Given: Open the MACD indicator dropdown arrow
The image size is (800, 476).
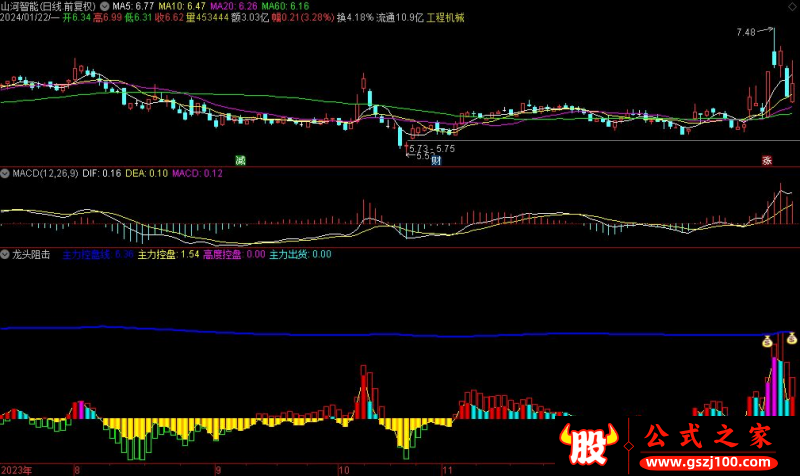Looking at the screenshot, I should click(x=5, y=173).
